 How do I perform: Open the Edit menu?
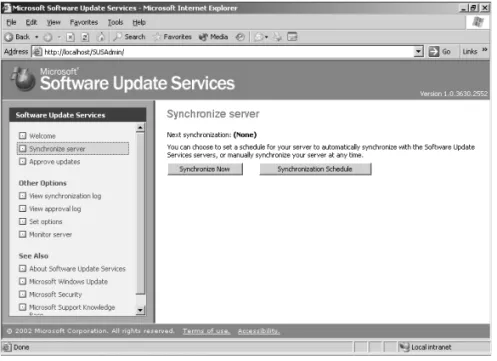[x=31, y=22]
